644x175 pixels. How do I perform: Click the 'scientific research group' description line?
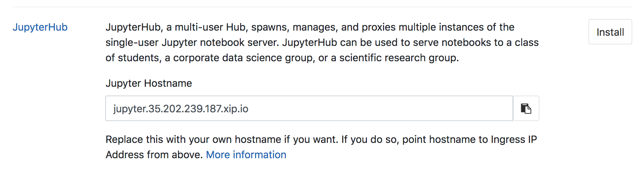click(x=282, y=58)
